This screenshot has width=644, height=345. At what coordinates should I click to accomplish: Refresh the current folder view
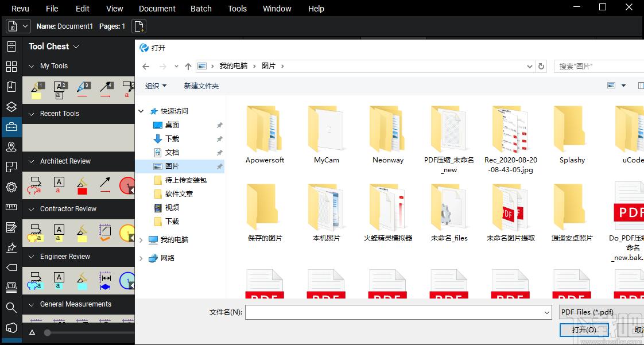tap(541, 66)
